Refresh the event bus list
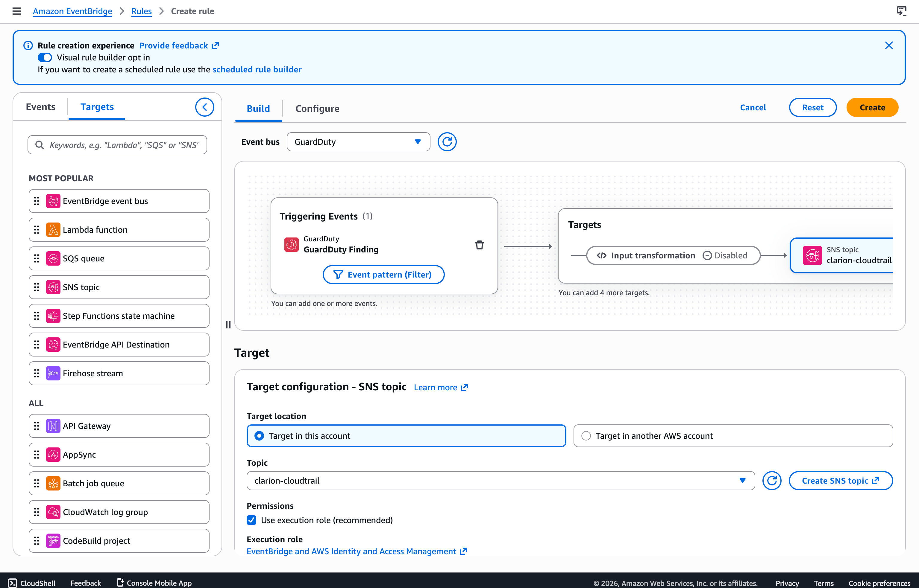Viewport: 919px width, 588px height. click(x=447, y=142)
